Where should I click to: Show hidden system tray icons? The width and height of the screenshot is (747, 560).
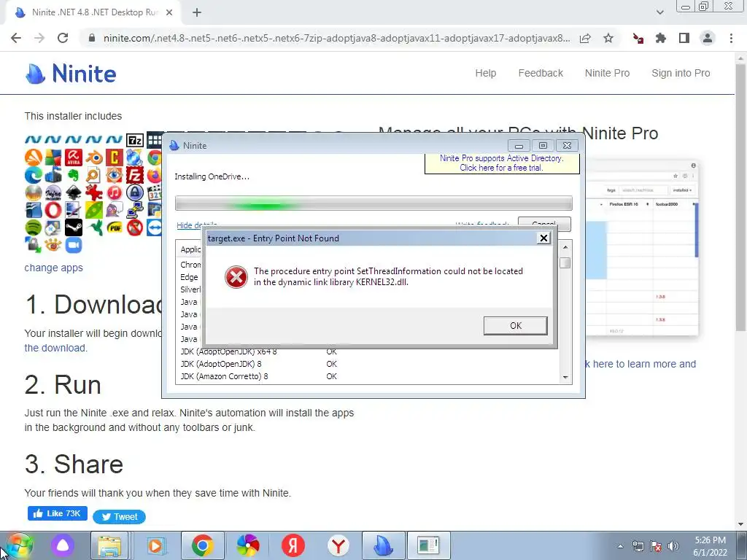(x=620, y=546)
